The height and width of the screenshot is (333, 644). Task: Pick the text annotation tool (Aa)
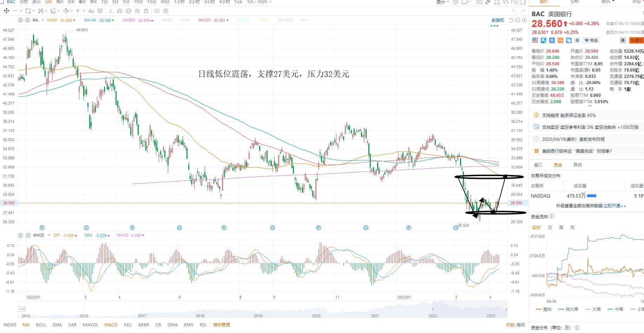click(x=91, y=11)
